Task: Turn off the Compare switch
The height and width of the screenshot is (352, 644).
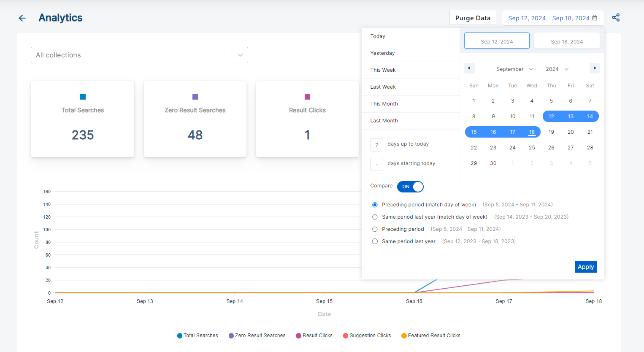Action: coord(410,187)
